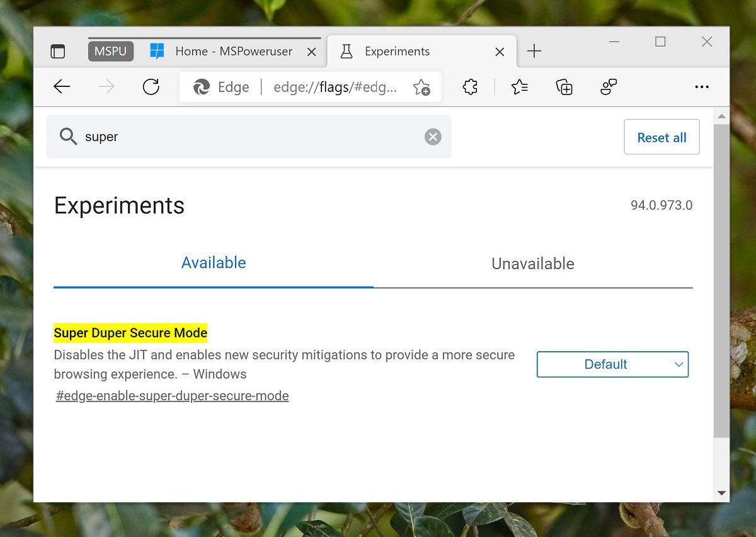The height and width of the screenshot is (537, 756).
Task: Open Settings and more menu
Action: pos(702,87)
